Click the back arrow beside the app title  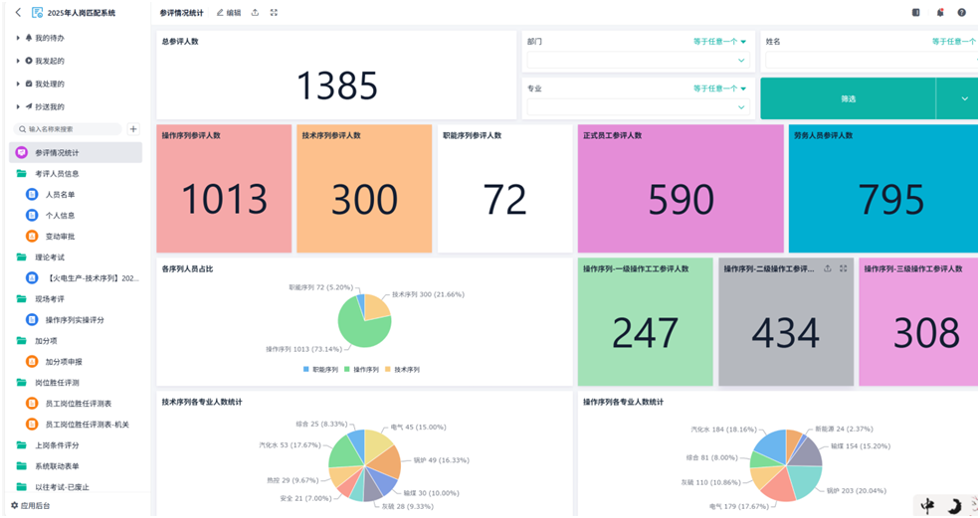coord(18,13)
